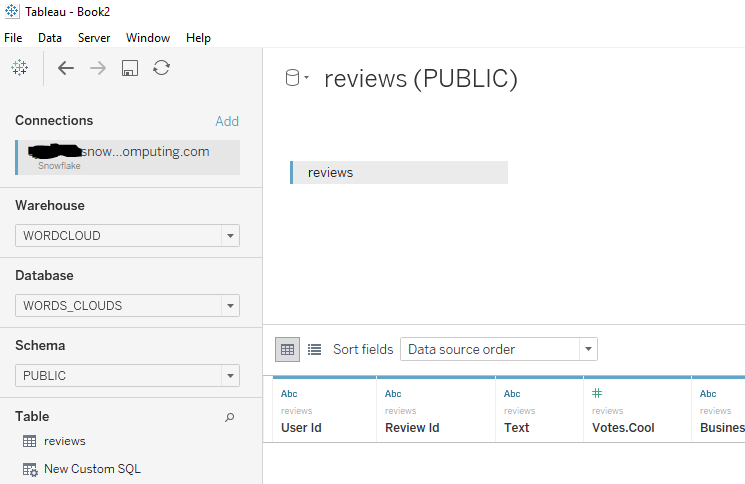Select the reviews table on the canvas
Image resolution: width=745 pixels, height=484 pixels.
399,172
